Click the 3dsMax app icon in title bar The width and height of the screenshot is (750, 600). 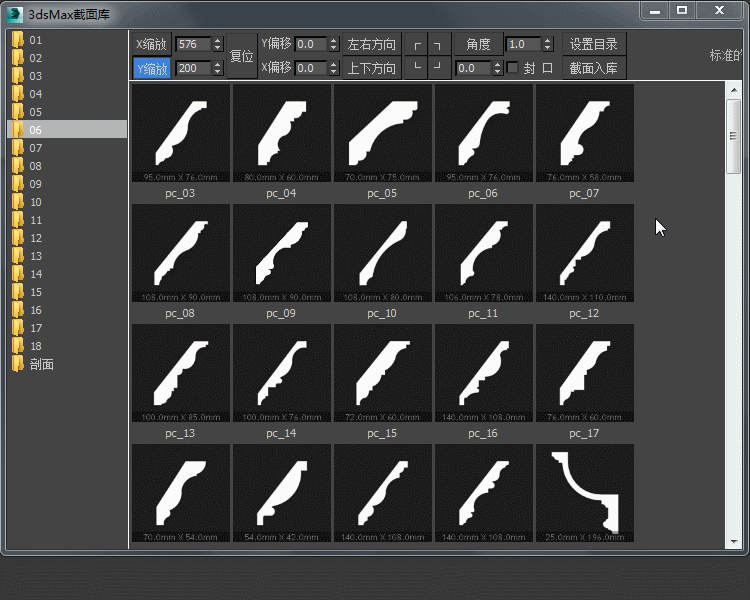pyautogui.click(x=15, y=13)
